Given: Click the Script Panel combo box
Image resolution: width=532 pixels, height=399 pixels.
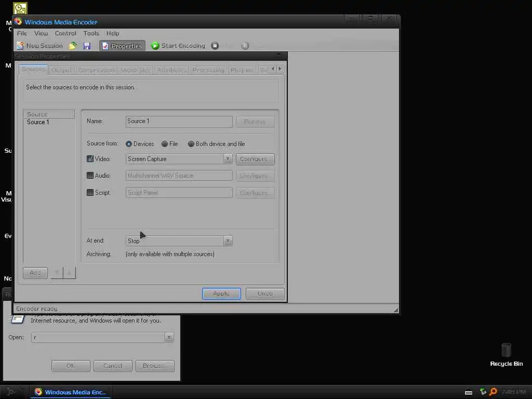Looking at the screenshot, I should click(x=179, y=193).
